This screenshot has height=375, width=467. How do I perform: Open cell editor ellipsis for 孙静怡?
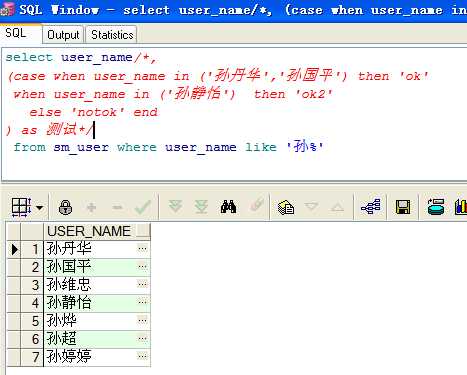coord(143,303)
